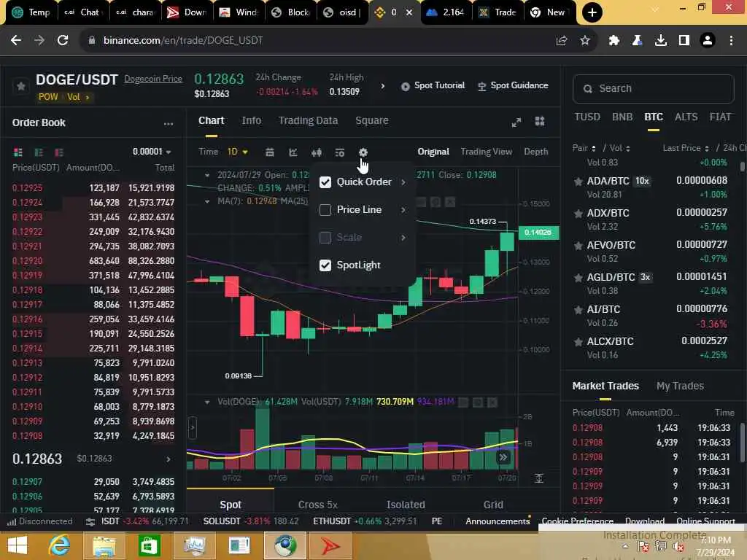Show more 24h stats arrow
This screenshot has width=747, height=560.
(382, 86)
